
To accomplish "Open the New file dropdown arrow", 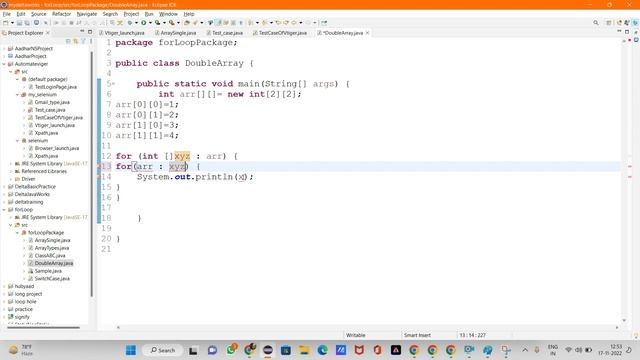I will click(x=12, y=23).
